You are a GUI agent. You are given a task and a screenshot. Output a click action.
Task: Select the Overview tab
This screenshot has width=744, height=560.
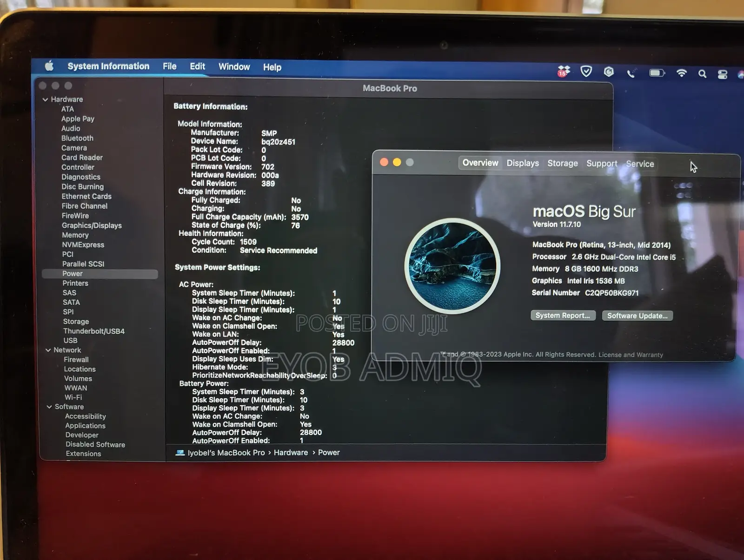[480, 163]
